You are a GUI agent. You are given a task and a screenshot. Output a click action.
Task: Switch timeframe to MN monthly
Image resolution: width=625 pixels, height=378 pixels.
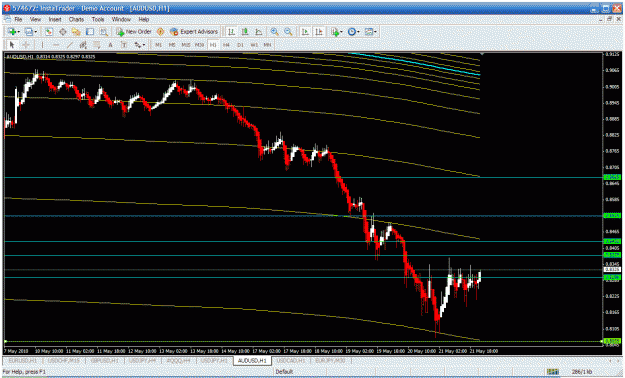pyautogui.click(x=267, y=45)
